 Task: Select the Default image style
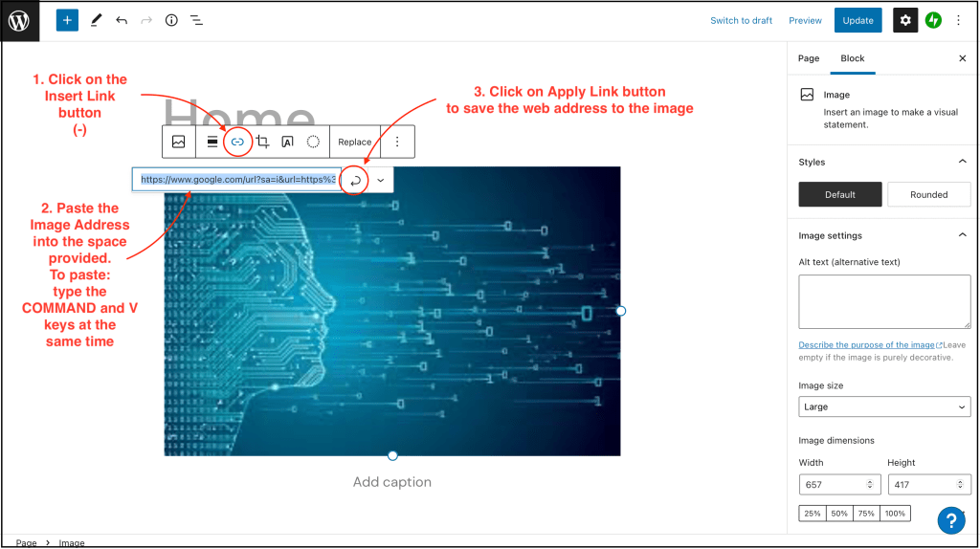[840, 194]
